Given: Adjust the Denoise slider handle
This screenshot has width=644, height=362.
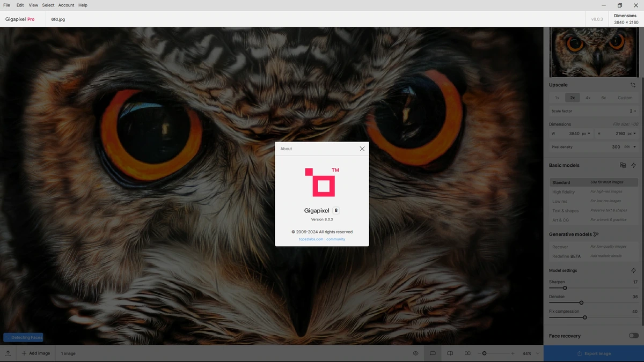Looking at the screenshot, I should coord(581,302).
